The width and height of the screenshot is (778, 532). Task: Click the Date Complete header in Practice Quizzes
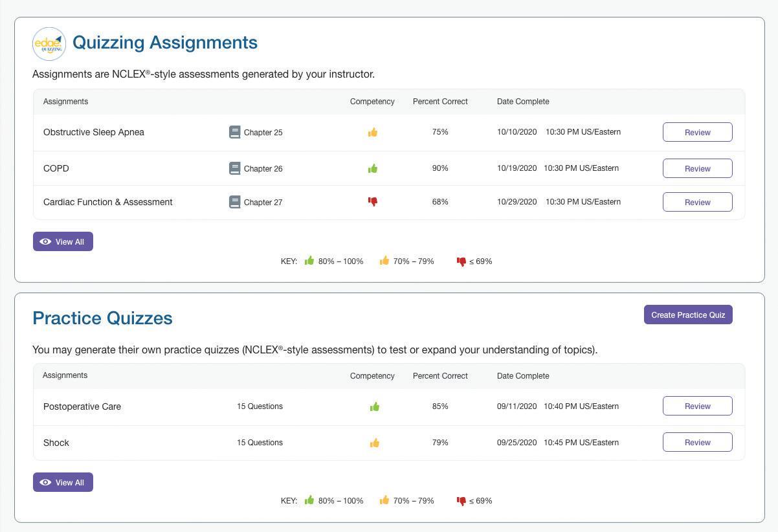pyautogui.click(x=523, y=376)
